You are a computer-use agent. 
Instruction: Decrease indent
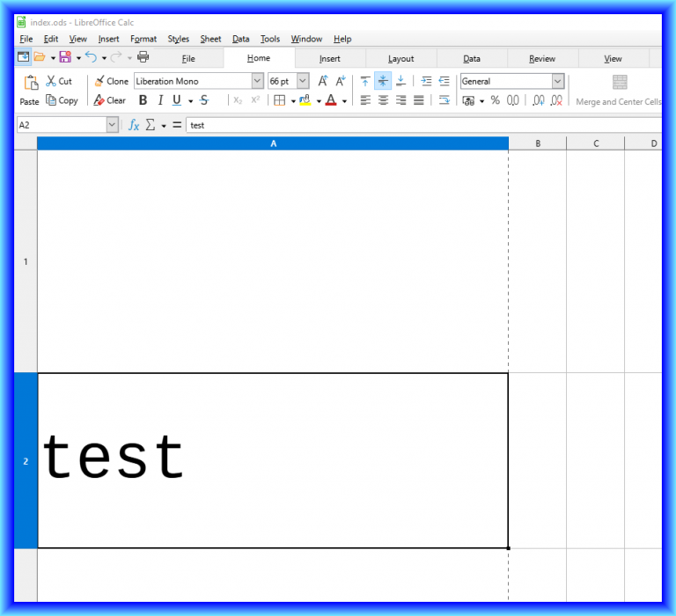444,81
